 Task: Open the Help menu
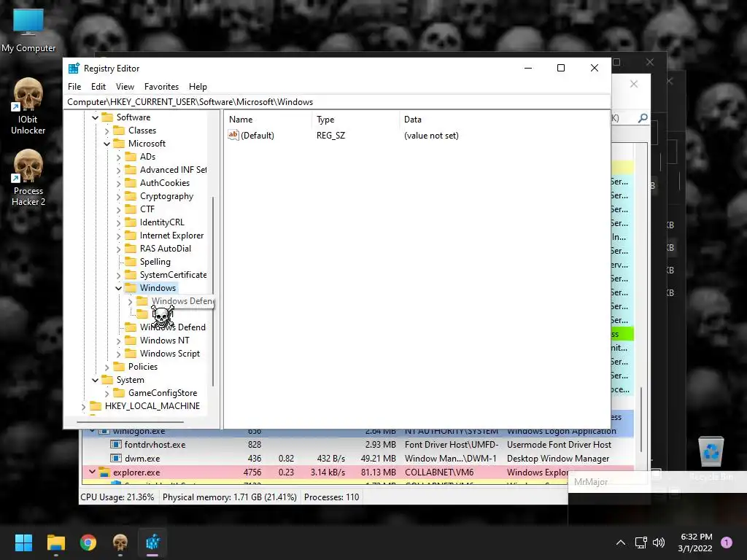coord(198,87)
